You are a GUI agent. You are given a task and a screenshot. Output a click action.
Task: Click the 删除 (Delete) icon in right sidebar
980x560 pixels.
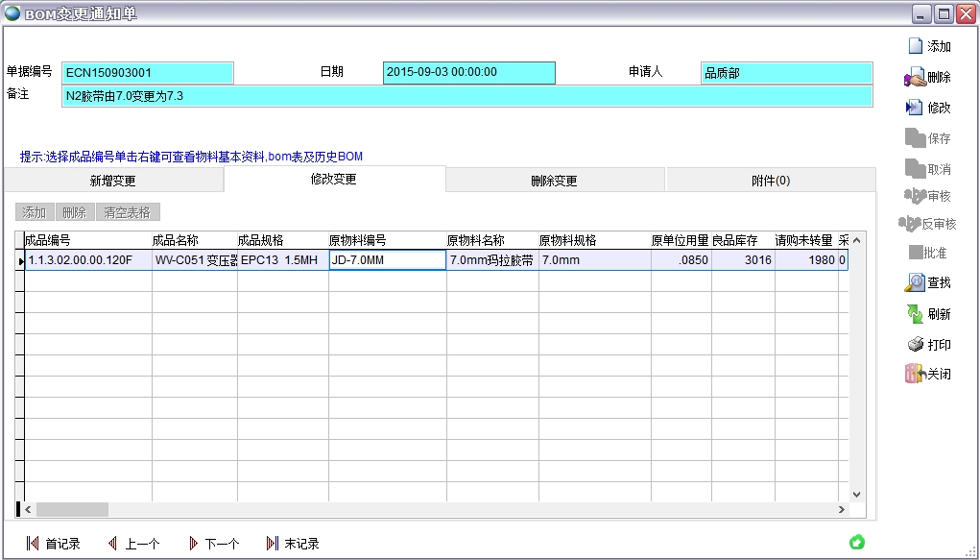tap(915, 78)
